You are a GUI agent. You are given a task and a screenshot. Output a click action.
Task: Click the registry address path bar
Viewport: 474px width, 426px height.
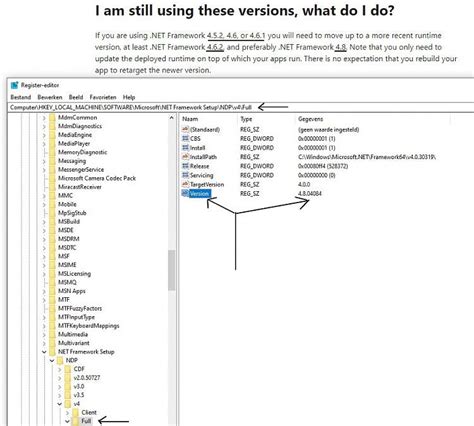point(240,107)
